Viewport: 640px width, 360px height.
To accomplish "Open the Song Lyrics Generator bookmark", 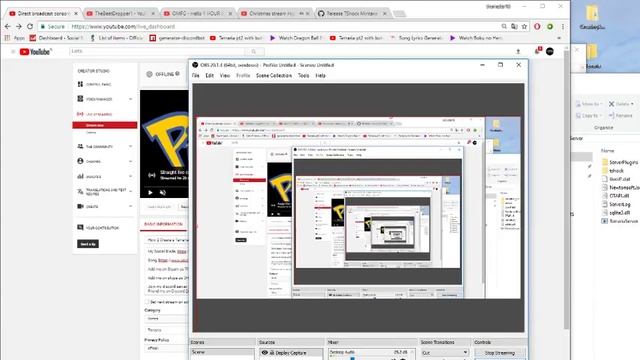I will tap(416, 38).
